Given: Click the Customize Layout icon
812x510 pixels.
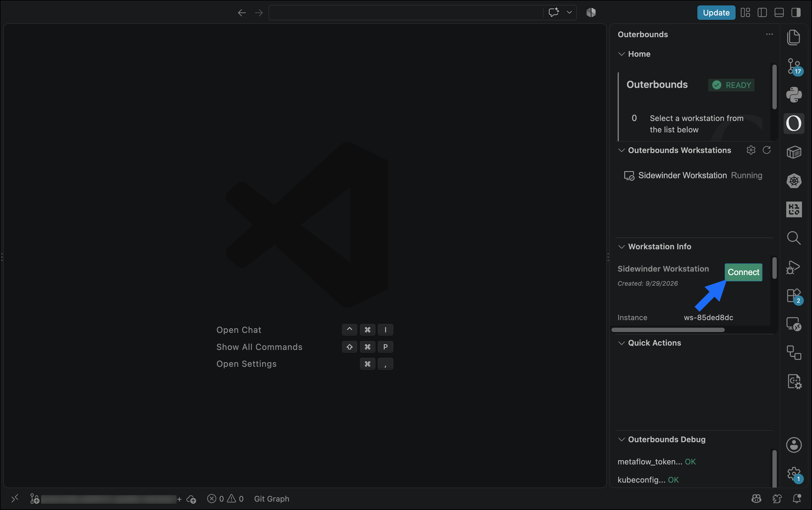Looking at the screenshot, I should point(745,13).
